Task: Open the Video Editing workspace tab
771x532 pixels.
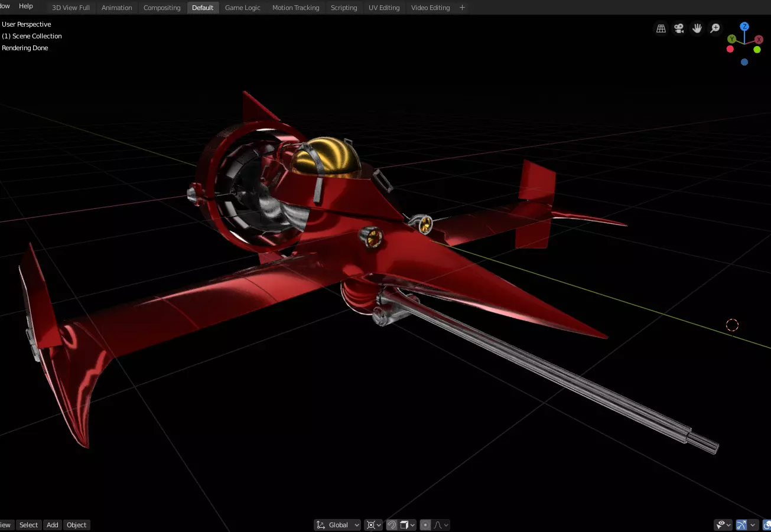Action: [x=430, y=8]
